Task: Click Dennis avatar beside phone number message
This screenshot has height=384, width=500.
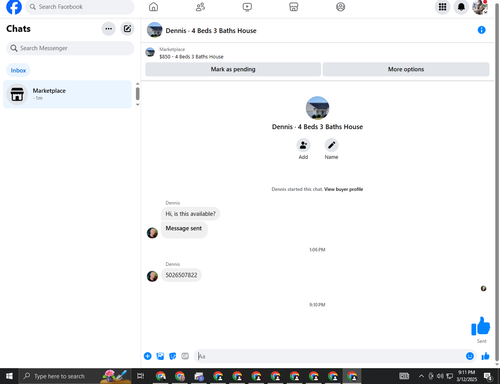Action: coord(152,276)
